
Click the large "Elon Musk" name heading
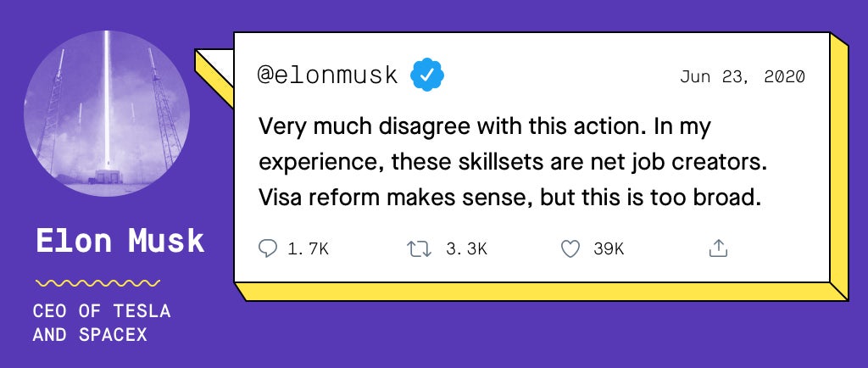pyautogui.click(x=120, y=241)
